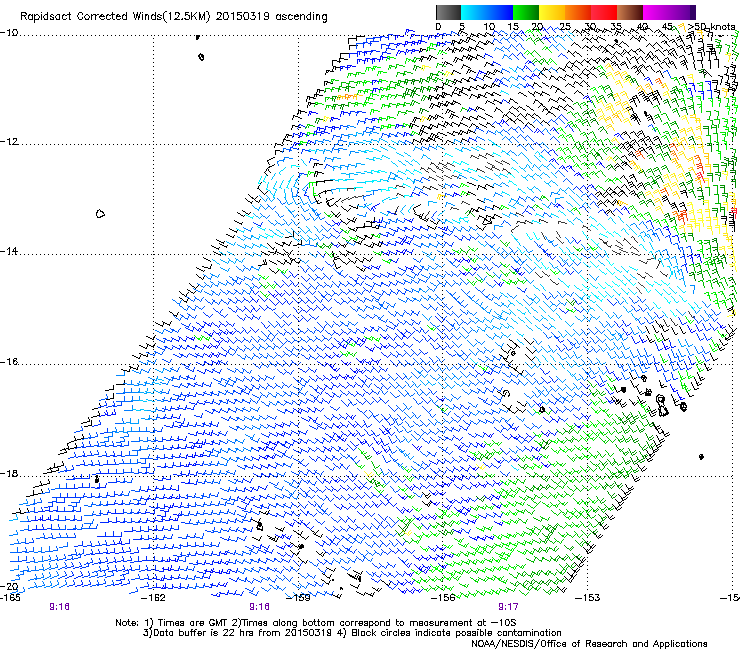Click the '-18' latitude label

coord(9,473)
